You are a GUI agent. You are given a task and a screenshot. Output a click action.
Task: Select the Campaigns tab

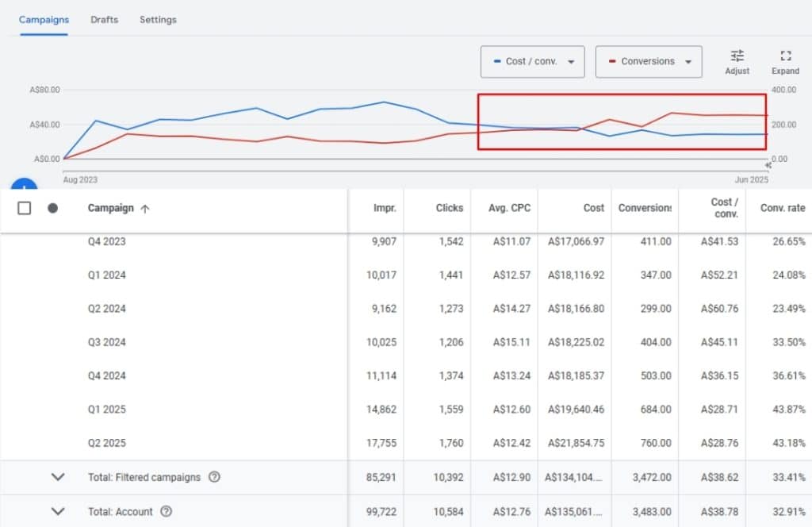pos(44,20)
